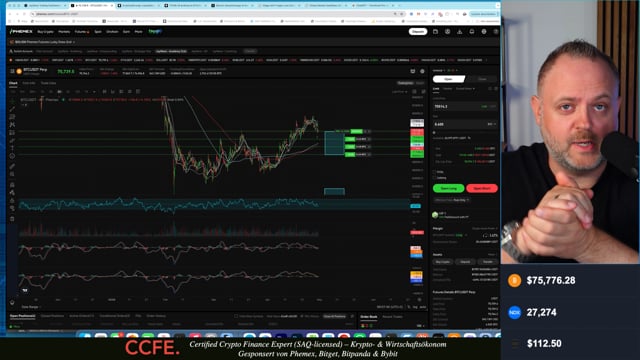Select the zoom-in magnifier tool

coord(12,174)
